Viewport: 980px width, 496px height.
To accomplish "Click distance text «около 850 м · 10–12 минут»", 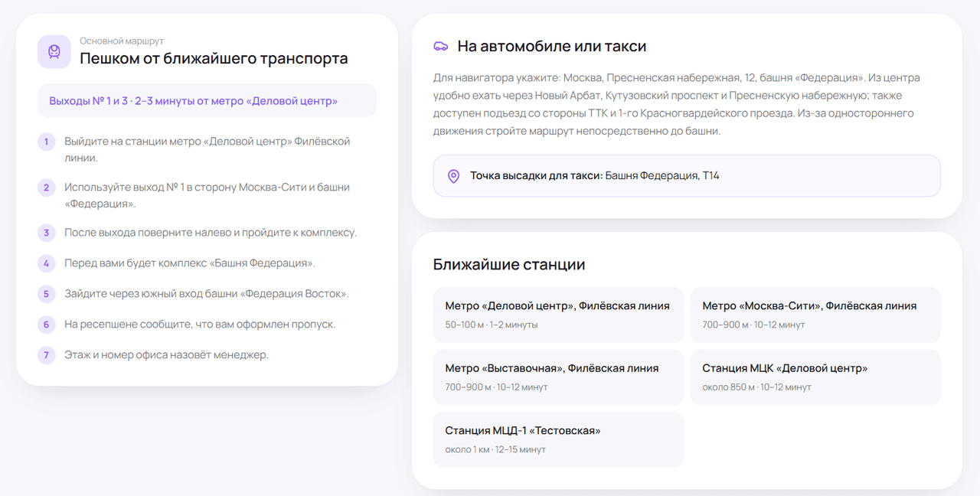I will click(756, 387).
